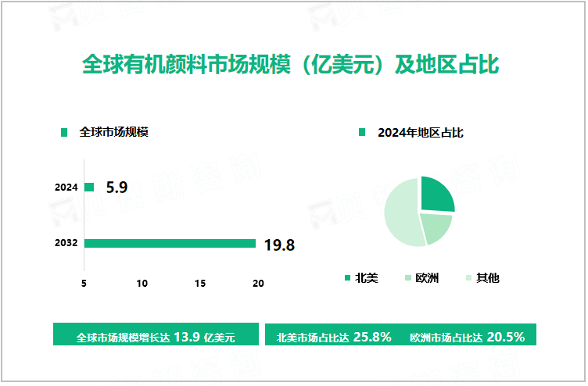Select the medium green 欧洲 pie slice
The width and height of the screenshot is (588, 386).
pos(437,226)
